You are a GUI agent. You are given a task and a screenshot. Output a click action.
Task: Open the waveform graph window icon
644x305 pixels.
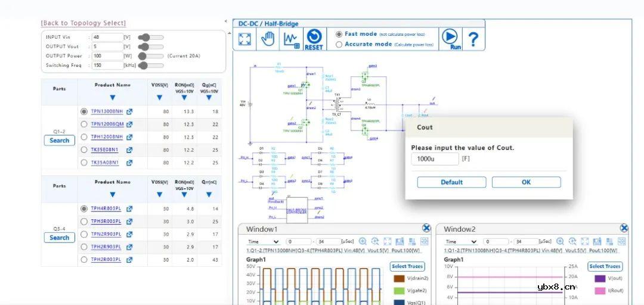point(291,39)
